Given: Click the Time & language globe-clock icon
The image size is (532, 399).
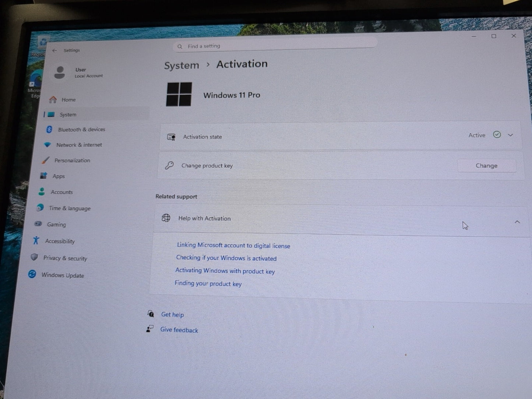Looking at the screenshot, I should tap(40, 208).
